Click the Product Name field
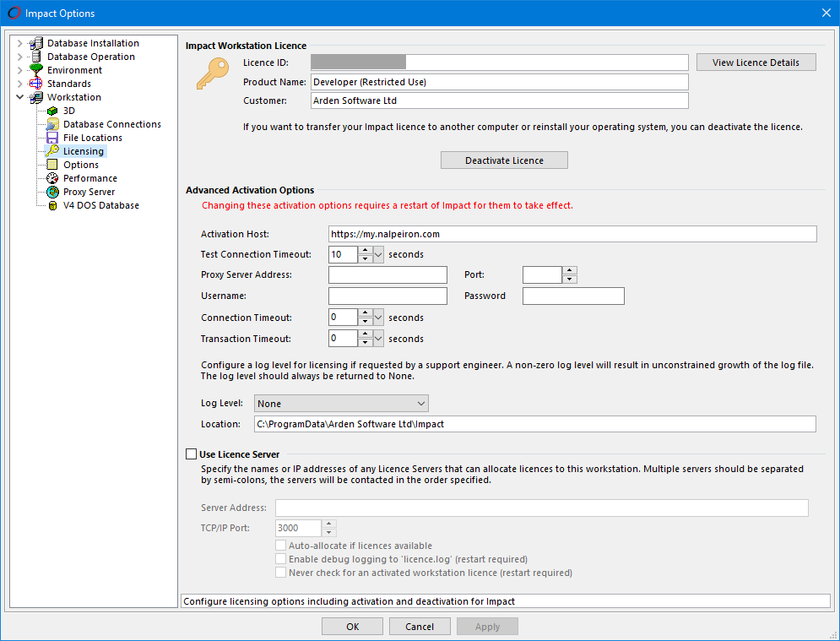This screenshot has height=641, width=840. pyautogui.click(x=499, y=82)
